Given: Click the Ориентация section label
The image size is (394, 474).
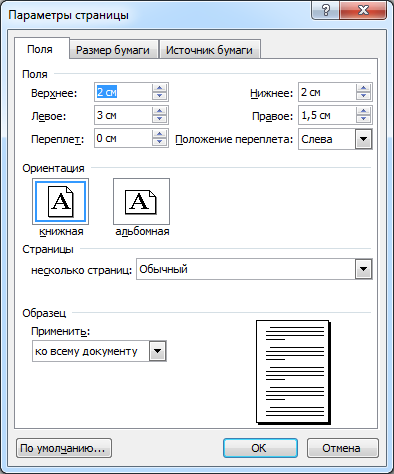Looking at the screenshot, I should tap(53, 168).
